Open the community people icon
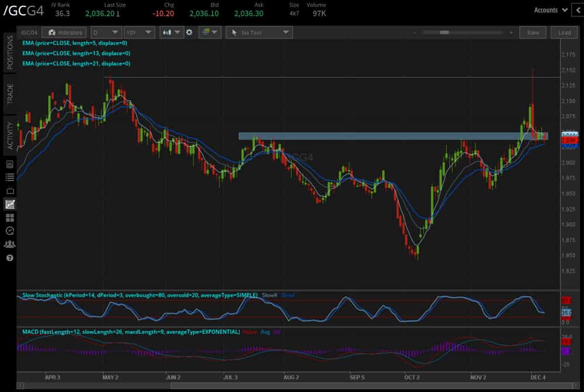 point(10,244)
